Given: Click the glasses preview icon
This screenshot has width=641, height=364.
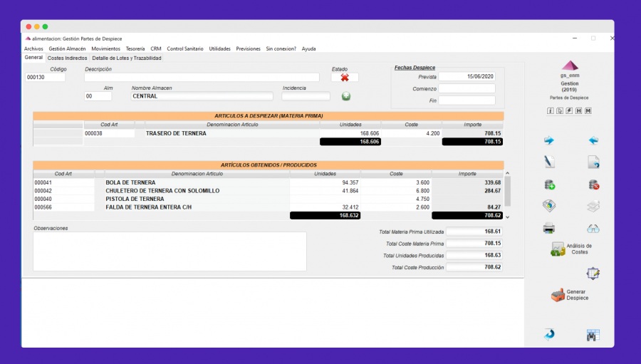Looking at the screenshot, I should pyautogui.click(x=593, y=229).
